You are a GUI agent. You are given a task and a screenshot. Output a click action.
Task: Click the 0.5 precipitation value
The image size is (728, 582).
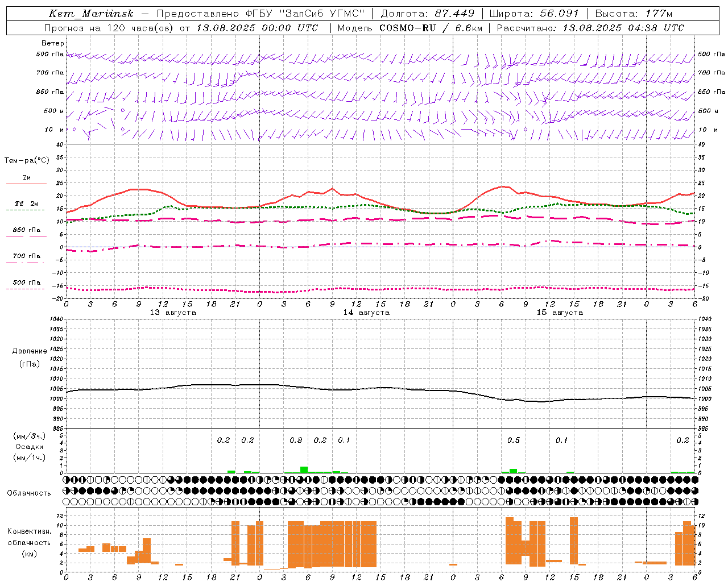pos(513,440)
